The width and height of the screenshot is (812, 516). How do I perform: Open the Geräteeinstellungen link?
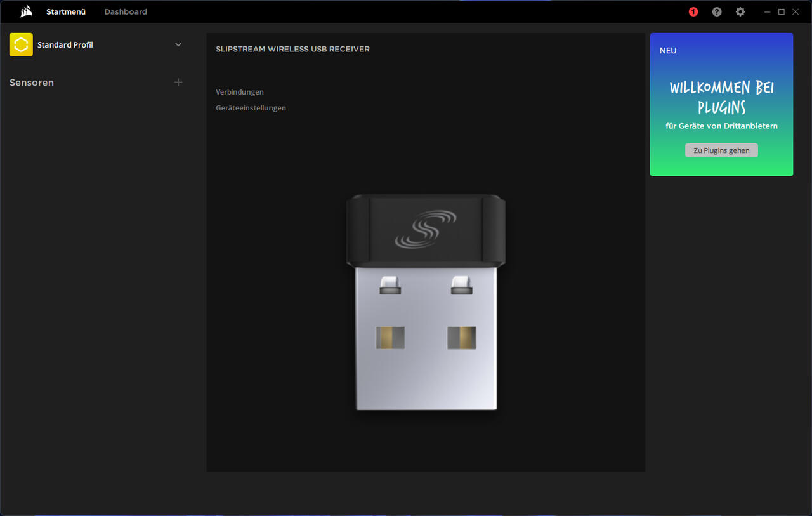pyautogui.click(x=251, y=108)
